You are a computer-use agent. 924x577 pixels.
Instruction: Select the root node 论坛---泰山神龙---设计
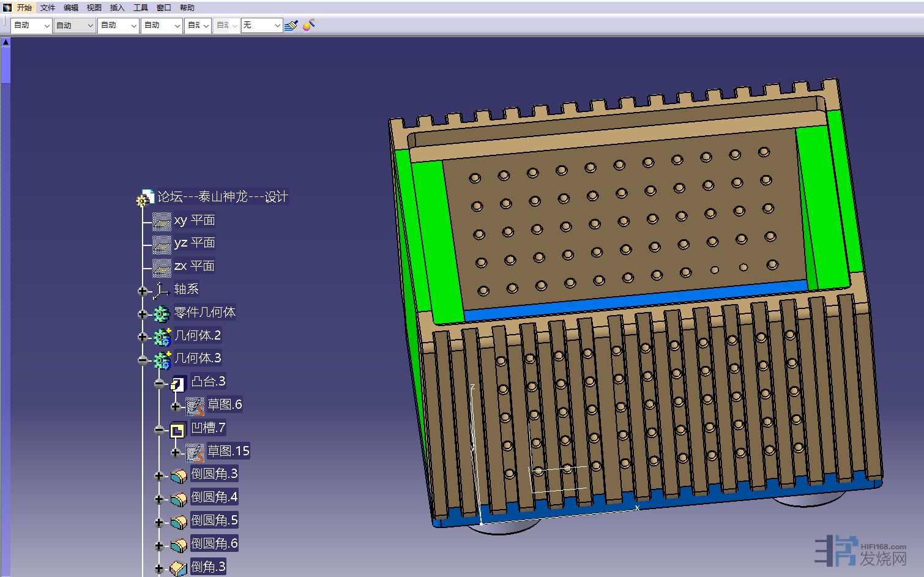tap(223, 197)
